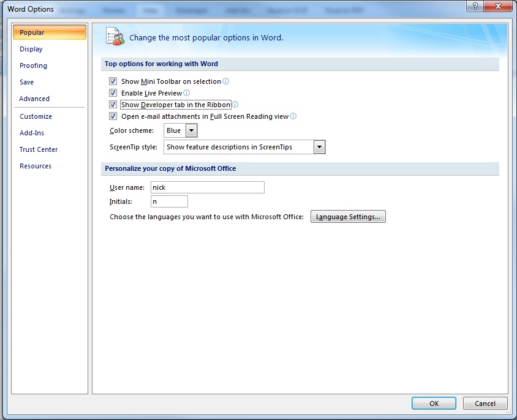517x420 pixels.
Task: Uncheck Enable Live Preview checkbox
Action: tap(113, 93)
